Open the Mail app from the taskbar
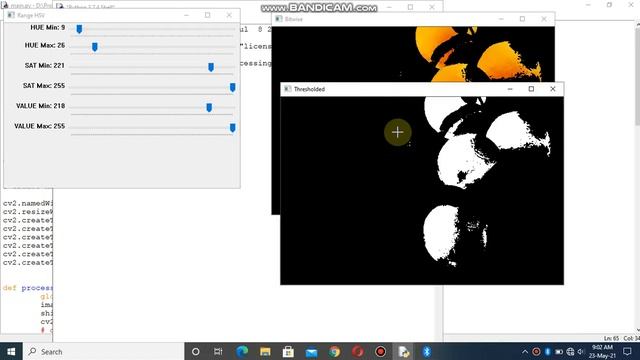 point(311,351)
